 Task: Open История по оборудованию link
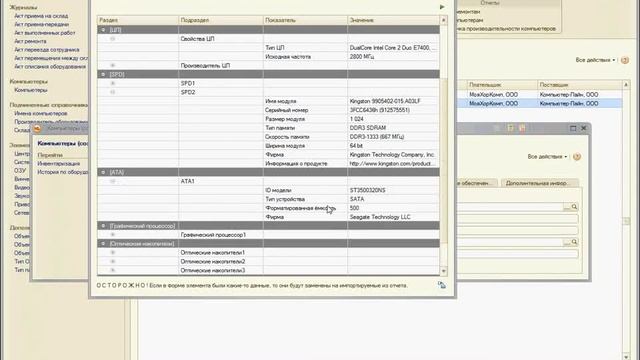pos(62,172)
